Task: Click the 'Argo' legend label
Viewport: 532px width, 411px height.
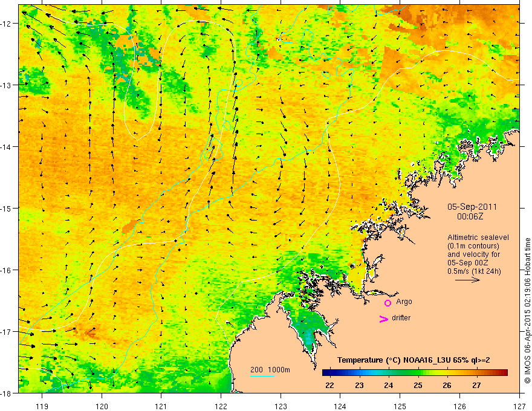Action: point(404,302)
